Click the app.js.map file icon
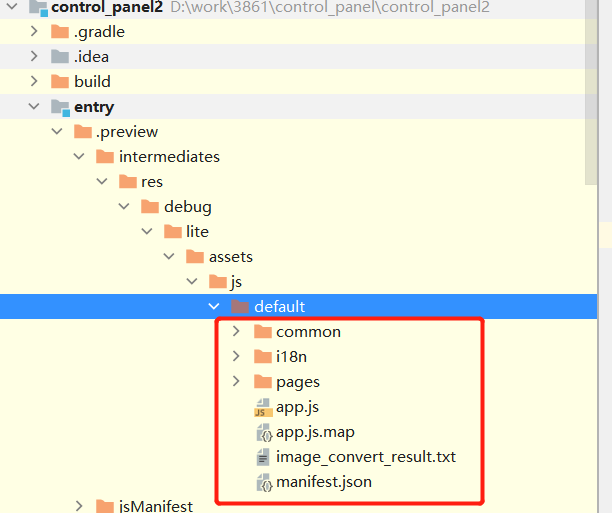This screenshot has width=612, height=513. tap(264, 432)
